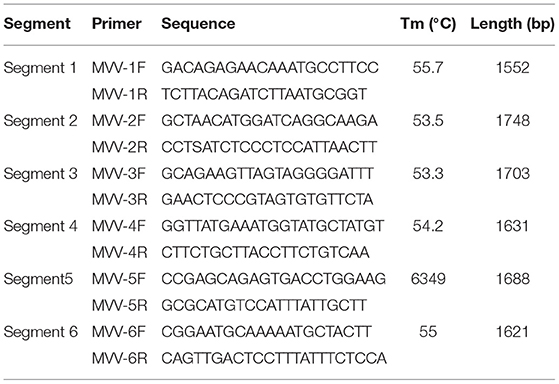The image size is (559, 384).
Task: Click the Length (bp) column header
Action: 513,24
